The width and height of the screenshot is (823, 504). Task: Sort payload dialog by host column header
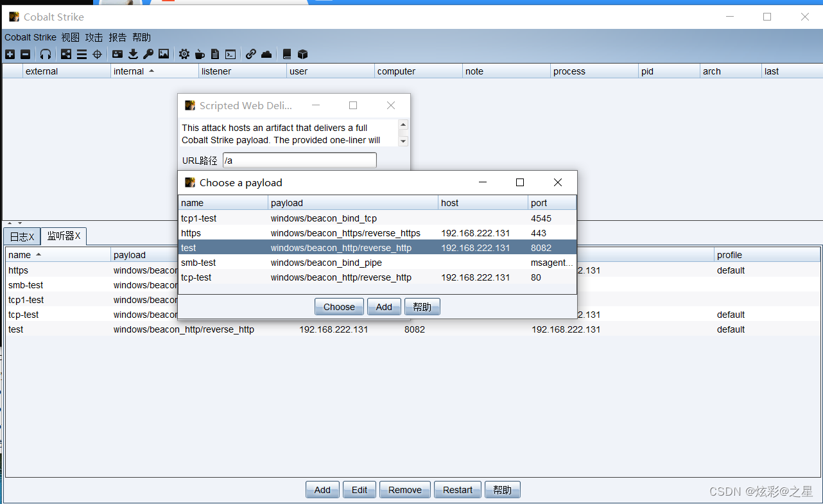click(x=483, y=203)
